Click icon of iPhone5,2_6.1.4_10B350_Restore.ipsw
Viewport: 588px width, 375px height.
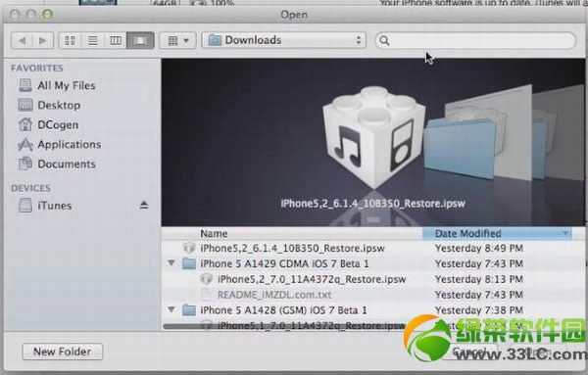click(x=189, y=248)
